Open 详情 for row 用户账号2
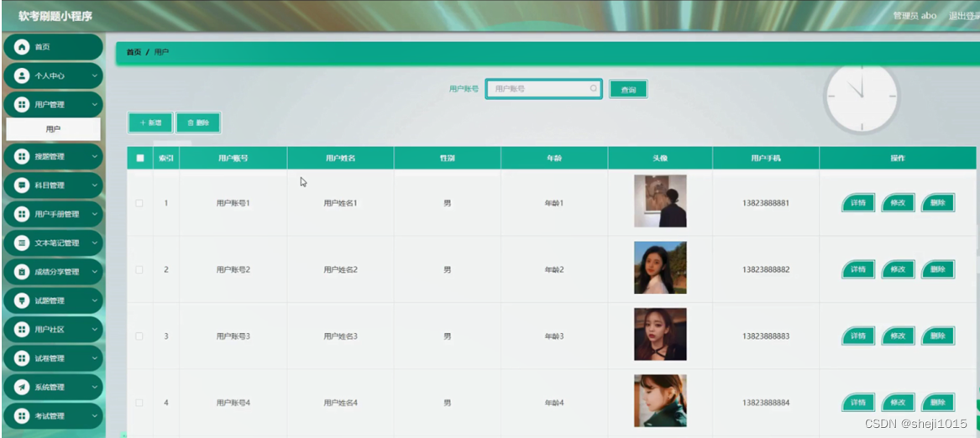This screenshot has width=980, height=438. coord(858,269)
